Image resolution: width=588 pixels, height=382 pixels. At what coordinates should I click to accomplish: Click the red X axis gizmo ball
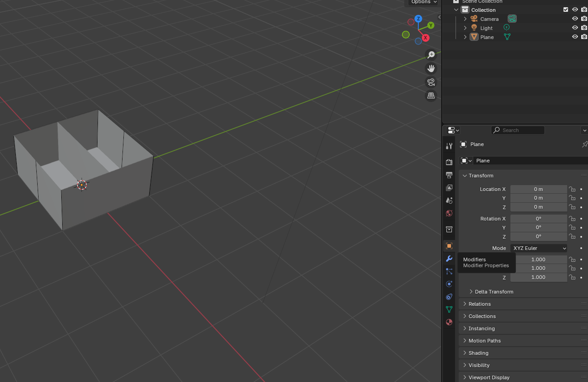tap(426, 38)
